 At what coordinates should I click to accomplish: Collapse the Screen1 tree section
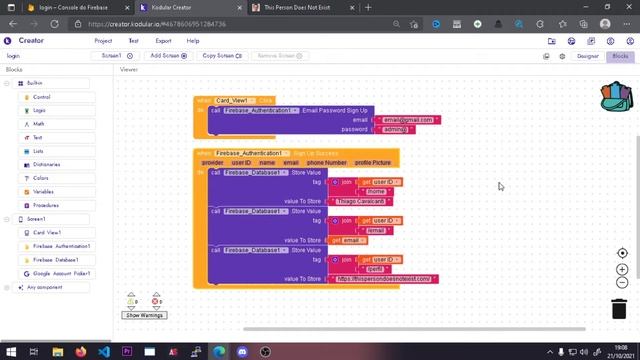tap(7, 219)
